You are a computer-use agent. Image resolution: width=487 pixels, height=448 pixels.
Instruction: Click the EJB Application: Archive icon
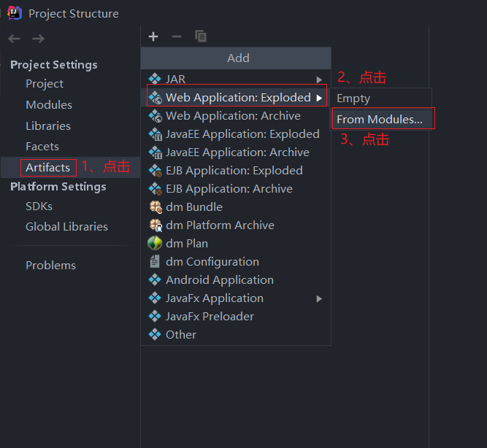point(155,189)
